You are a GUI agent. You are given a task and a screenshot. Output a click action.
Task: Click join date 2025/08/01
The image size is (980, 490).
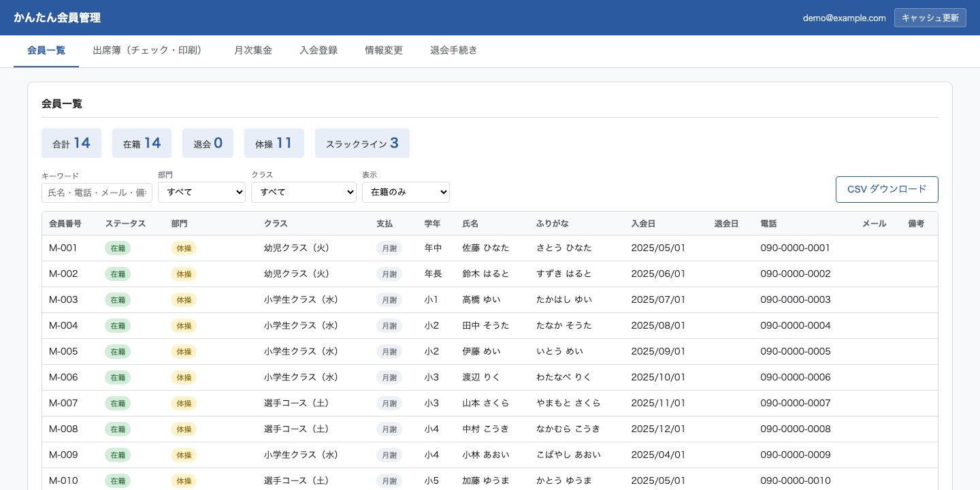point(658,325)
